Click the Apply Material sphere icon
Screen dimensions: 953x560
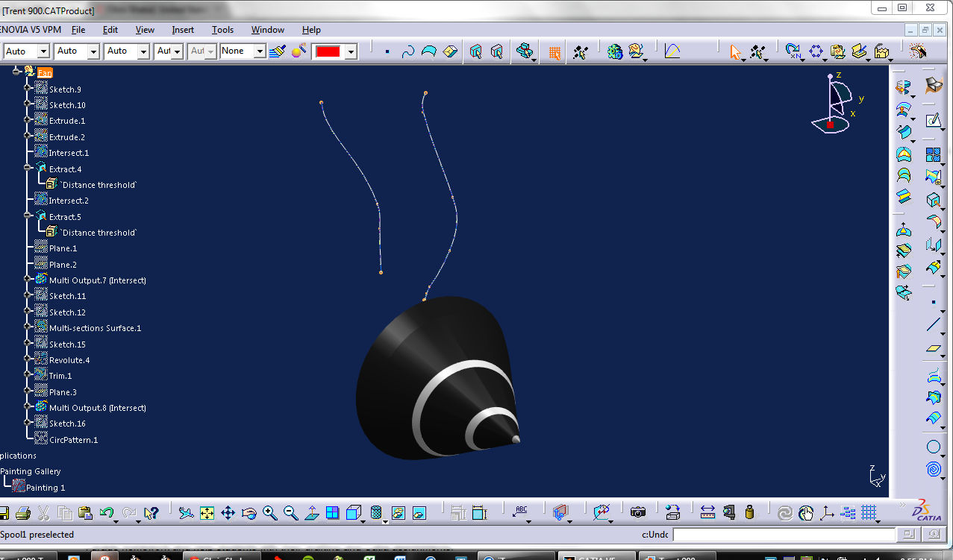click(299, 51)
